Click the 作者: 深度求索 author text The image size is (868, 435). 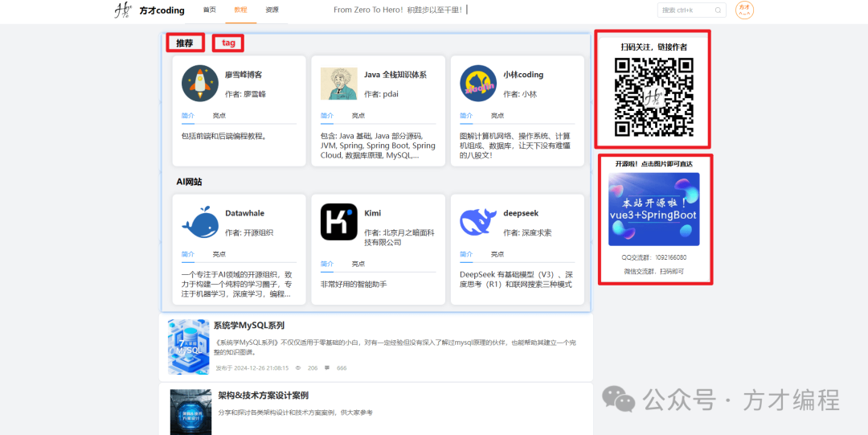pos(527,232)
